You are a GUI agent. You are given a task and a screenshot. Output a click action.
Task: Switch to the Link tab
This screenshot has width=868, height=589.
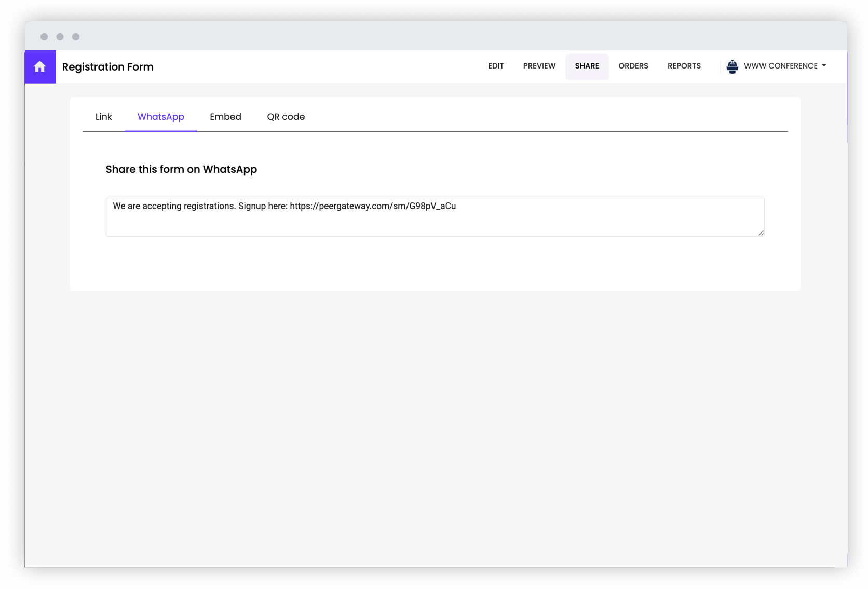pos(103,117)
